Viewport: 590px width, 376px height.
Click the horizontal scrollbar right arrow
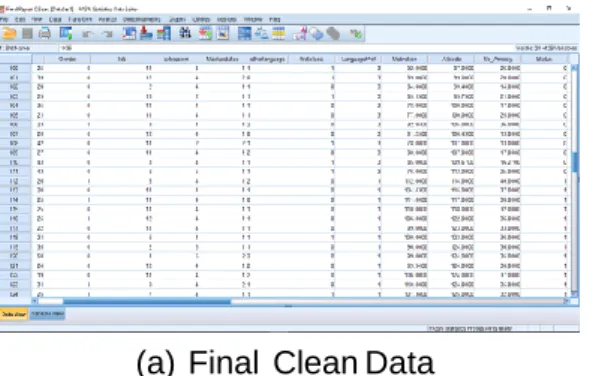pyautogui.click(x=566, y=301)
